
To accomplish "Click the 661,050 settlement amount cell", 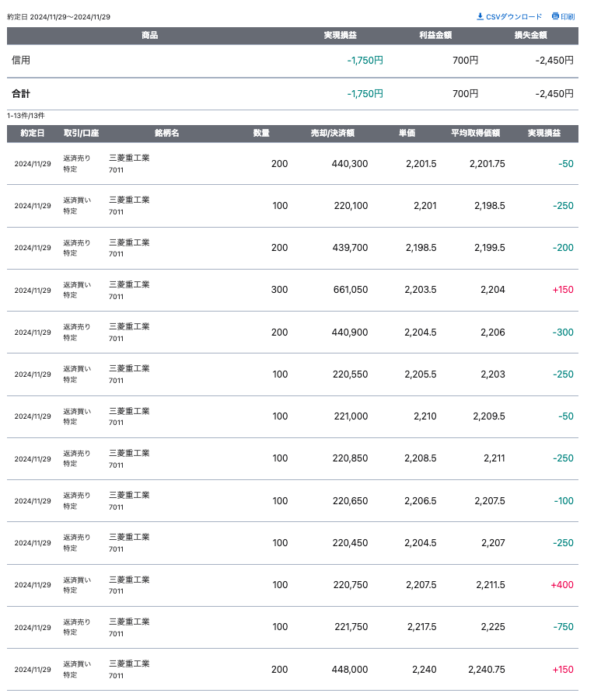I will 350,290.
